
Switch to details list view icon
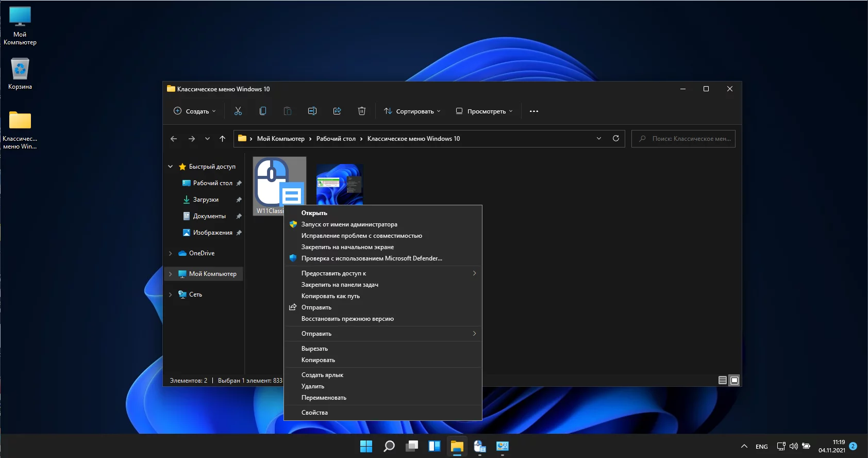(x=723, y=380)
